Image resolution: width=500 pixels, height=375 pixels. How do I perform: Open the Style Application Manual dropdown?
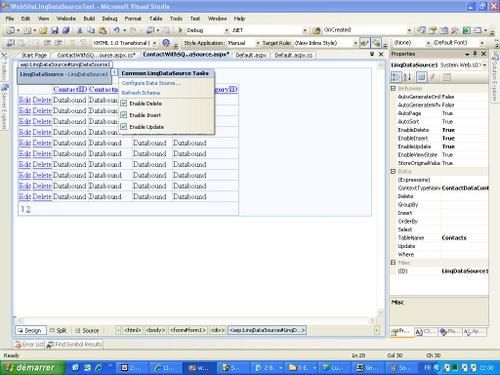tap(257, 43)
